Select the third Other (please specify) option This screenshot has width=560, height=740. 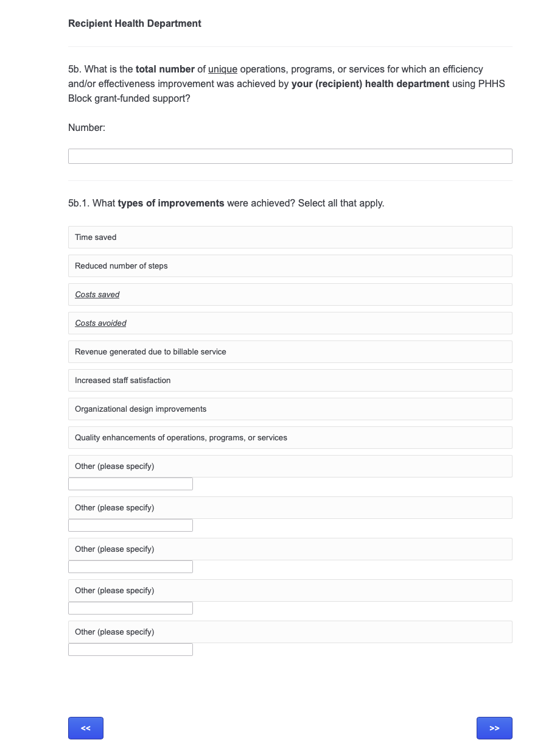click(290, 549)
